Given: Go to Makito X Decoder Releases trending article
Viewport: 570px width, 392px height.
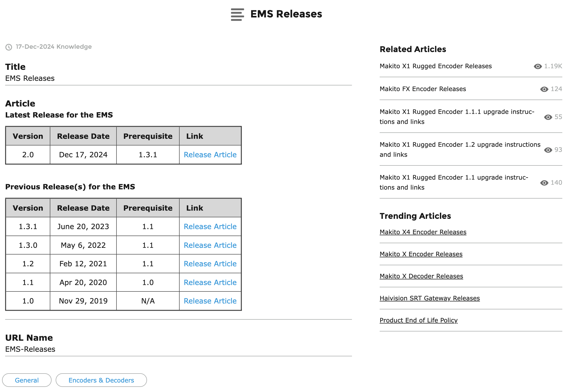Looking at the screenshot, I should tap(421, 276).
